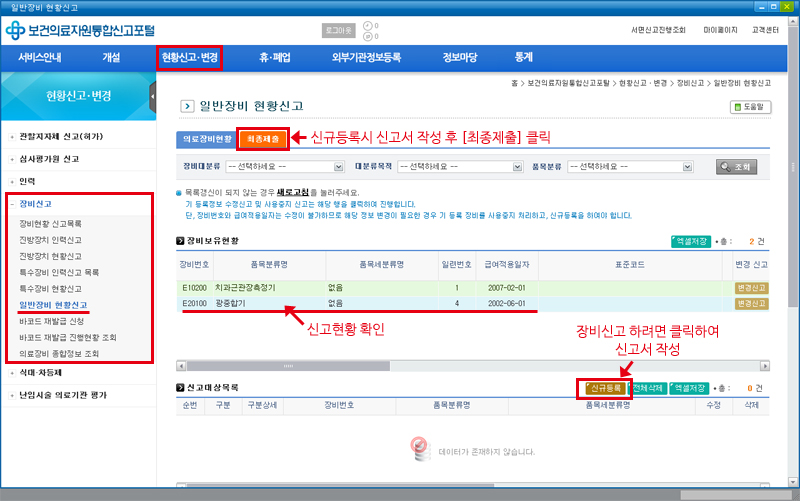This screenshot has height=501, width=800.
Task: Click the portal logo at top left
Action: pyautogui.click(x=80, y=30)
